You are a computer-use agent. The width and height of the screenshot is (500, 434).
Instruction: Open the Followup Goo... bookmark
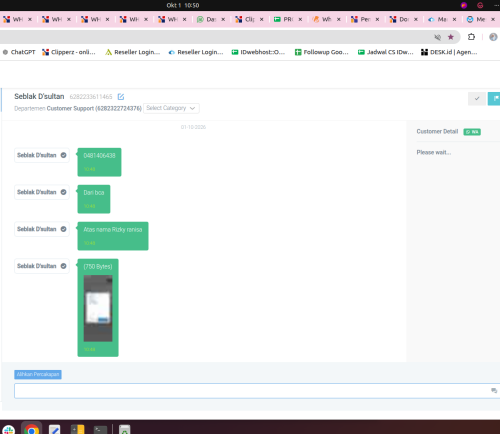(322, 52)
